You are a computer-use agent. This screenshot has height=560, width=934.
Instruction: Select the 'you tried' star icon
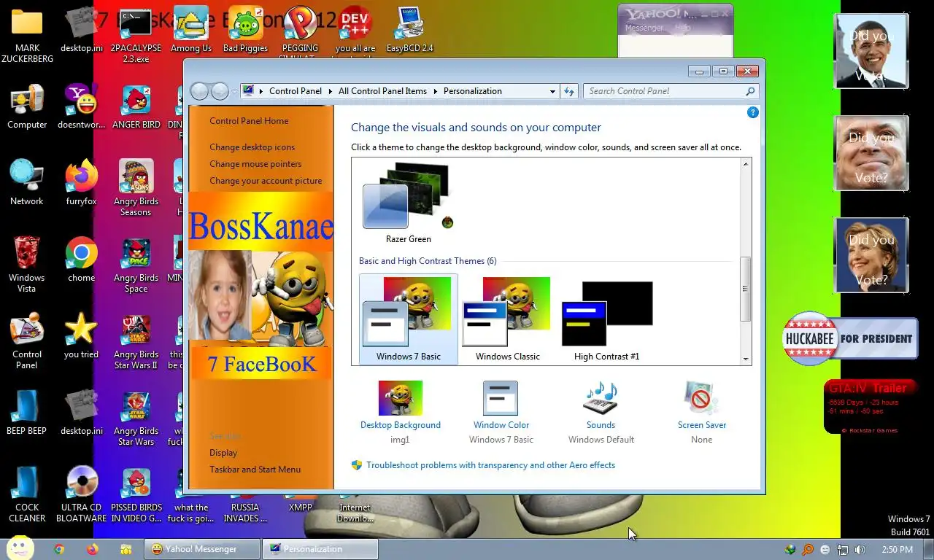click(81, 337)
